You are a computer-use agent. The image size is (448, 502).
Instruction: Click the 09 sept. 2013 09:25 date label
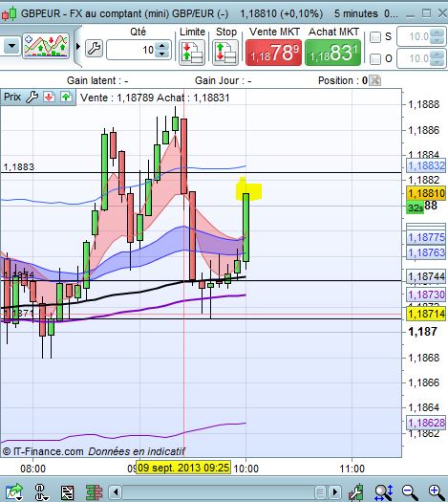(x=183, y=468)
